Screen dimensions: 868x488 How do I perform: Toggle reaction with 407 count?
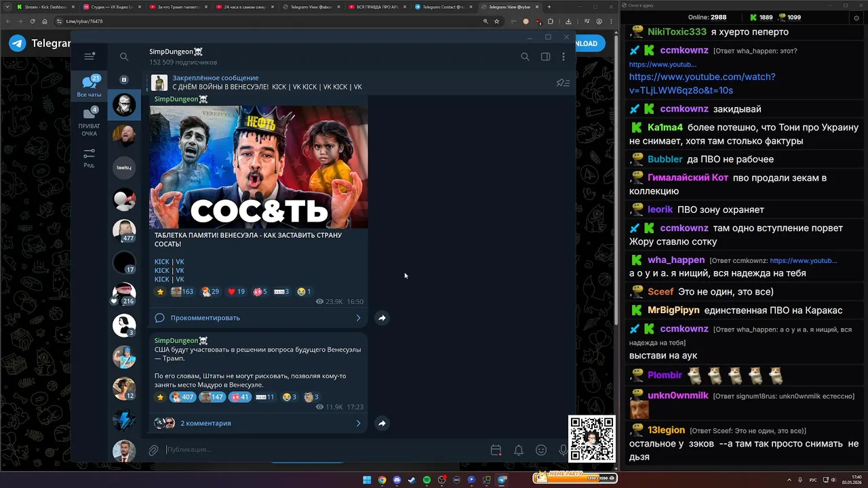point(182,397)
